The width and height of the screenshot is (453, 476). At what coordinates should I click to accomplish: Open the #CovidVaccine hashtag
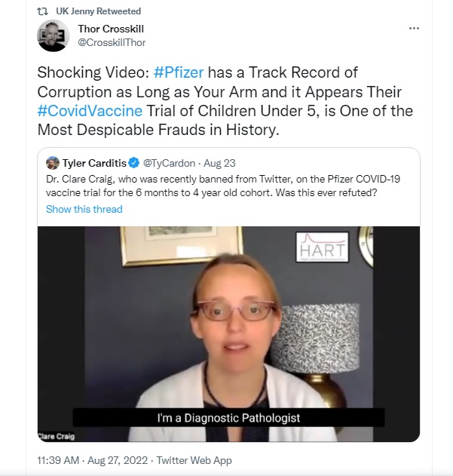[90, 111]
